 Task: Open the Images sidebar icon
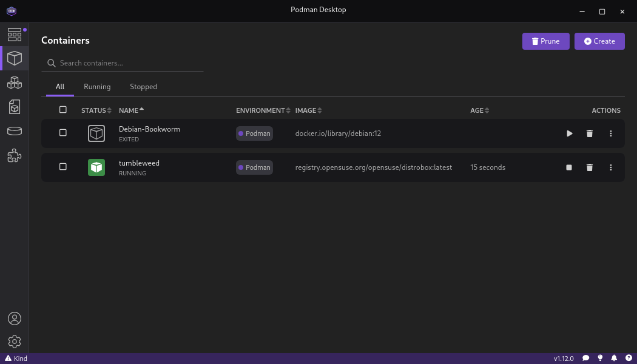14,107
